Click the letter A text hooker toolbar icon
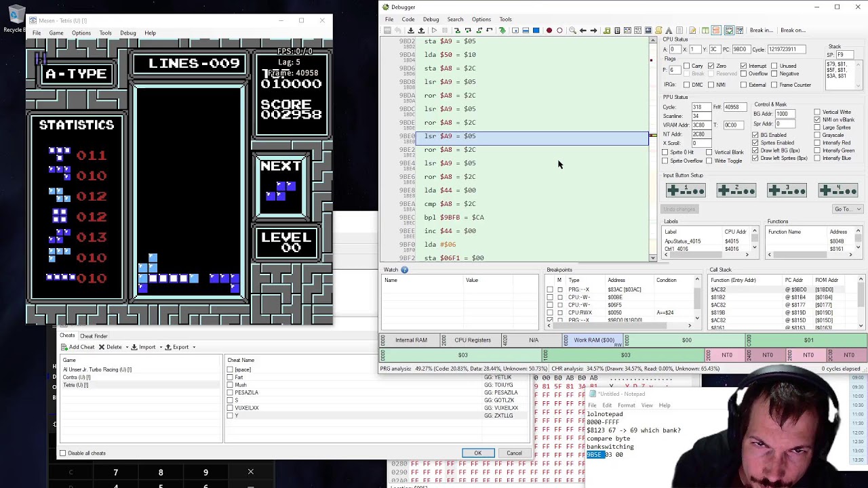 669,30
